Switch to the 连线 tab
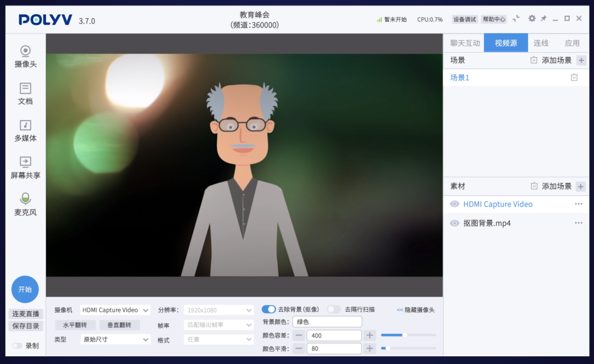This screenshot has height=364, width=594. pos(541,42)
